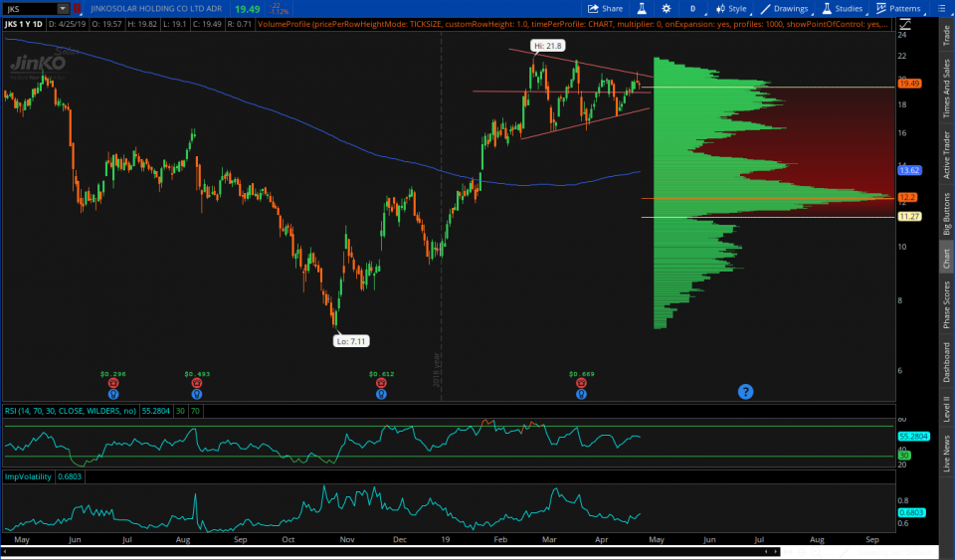Click the Share button
Image resolution: width=955 pixels, height=560 pixels.
point(605,9)
